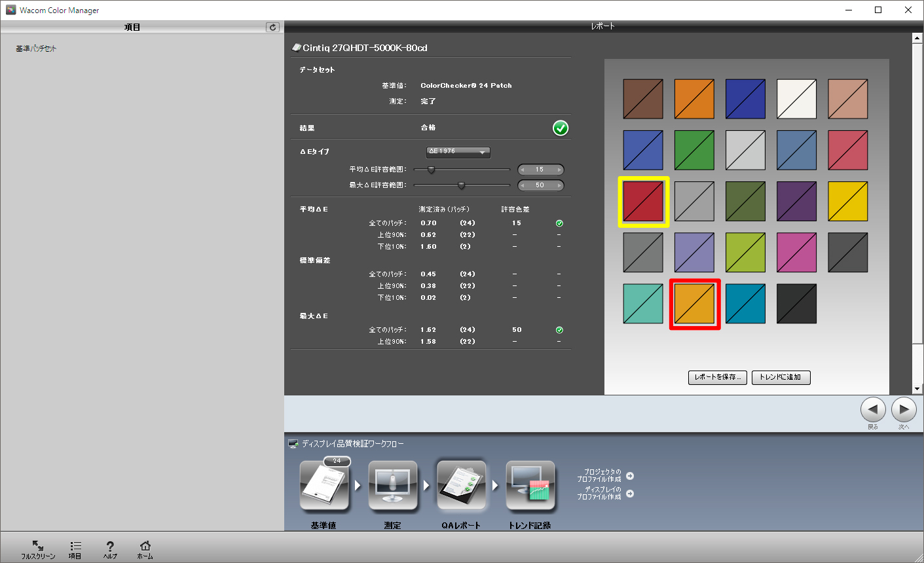Select the green patch in second row
Image resolution: width=924 pixels, height=563 pixels.
(694, 151)
